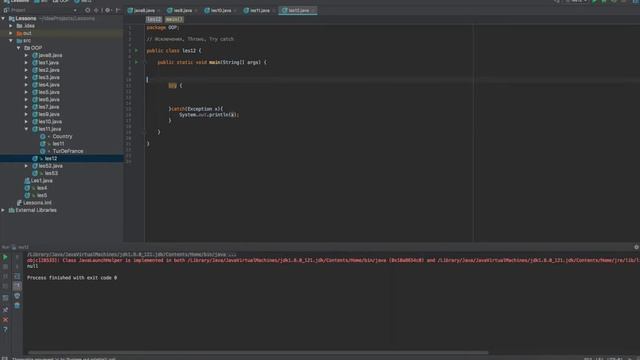640x360 pixels.
Task: Expand External Libraries node
Action: click(3, 210)
